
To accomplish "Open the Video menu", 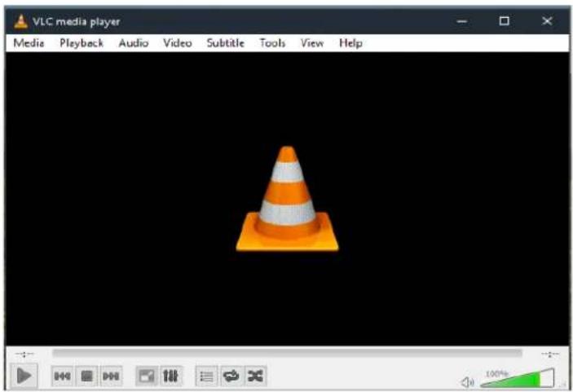I will pyautogui.click(x=177, y=43).
